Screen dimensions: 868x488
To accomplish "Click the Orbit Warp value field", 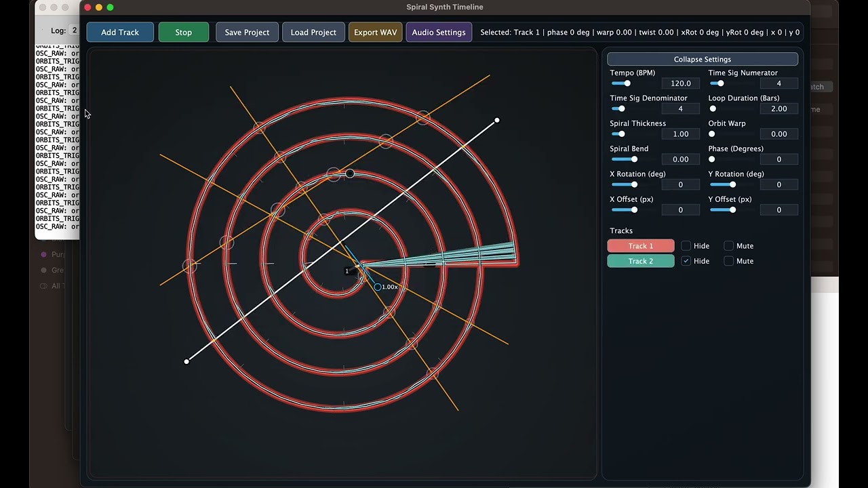I will click(778, 134).
